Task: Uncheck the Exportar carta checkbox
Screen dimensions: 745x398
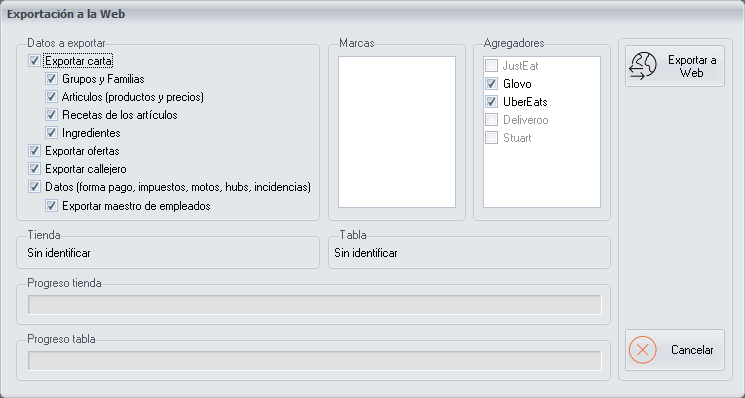Action: click(x=34, y=61)
